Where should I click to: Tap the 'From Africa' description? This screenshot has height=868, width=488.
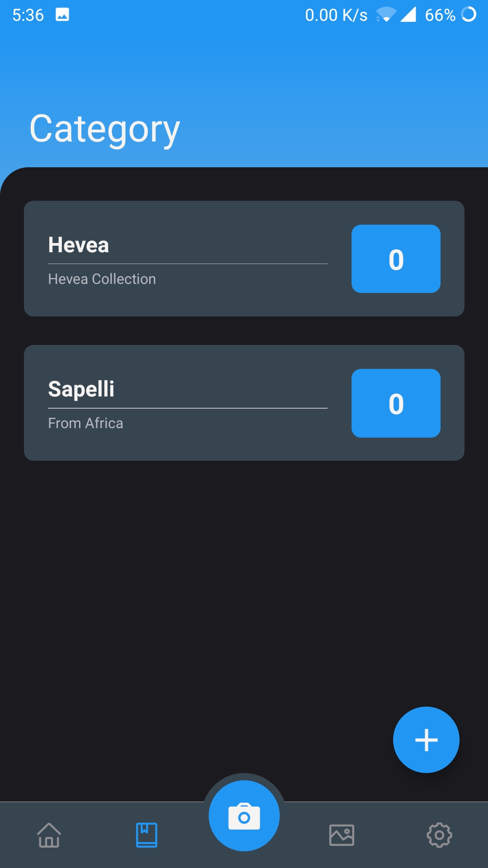[x=86, y=423]
